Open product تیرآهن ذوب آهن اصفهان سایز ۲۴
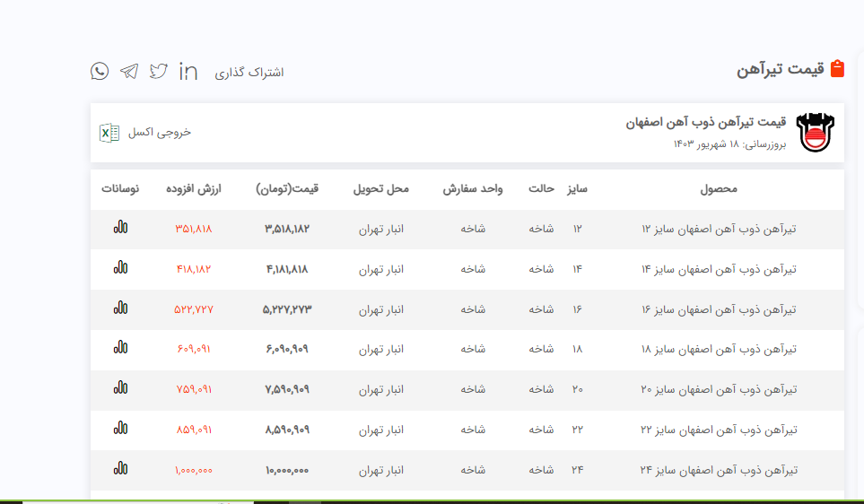The height and width of the screenshot is (504, 864). [x=718, y=469]
